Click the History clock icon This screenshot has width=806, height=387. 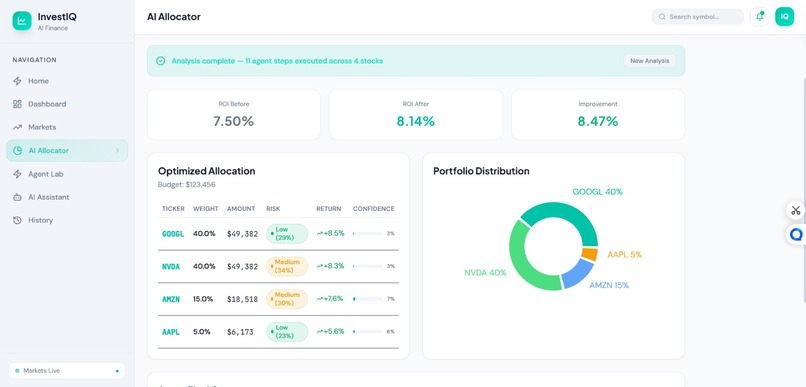pyautogui.click(x=17, y=220)
